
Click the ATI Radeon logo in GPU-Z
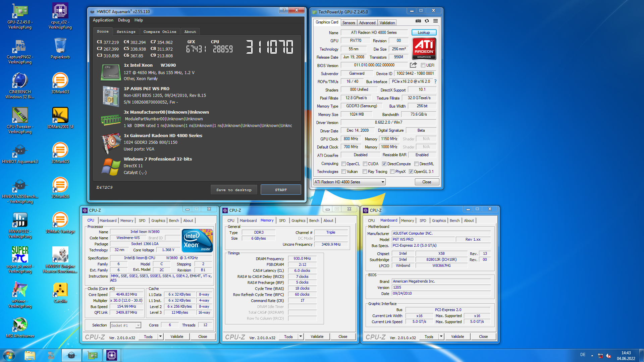[x=424, y=48]
